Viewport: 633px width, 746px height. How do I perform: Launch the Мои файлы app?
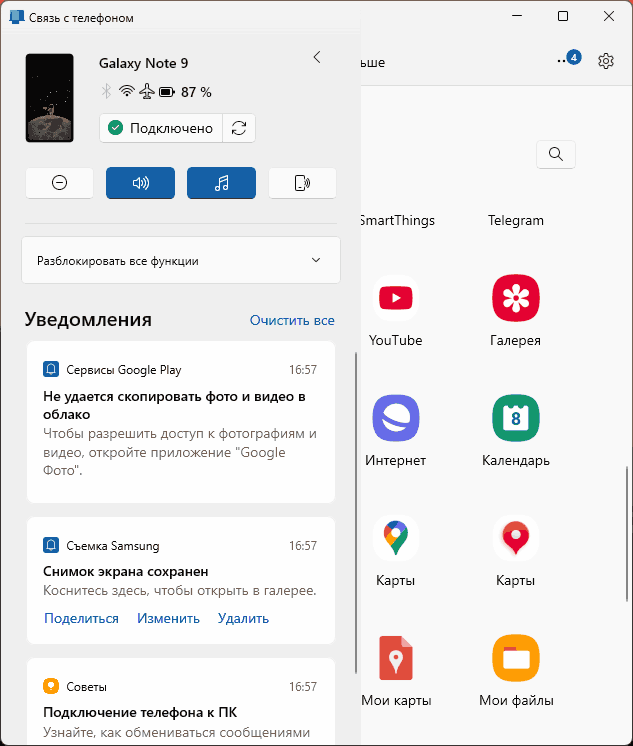516,658
